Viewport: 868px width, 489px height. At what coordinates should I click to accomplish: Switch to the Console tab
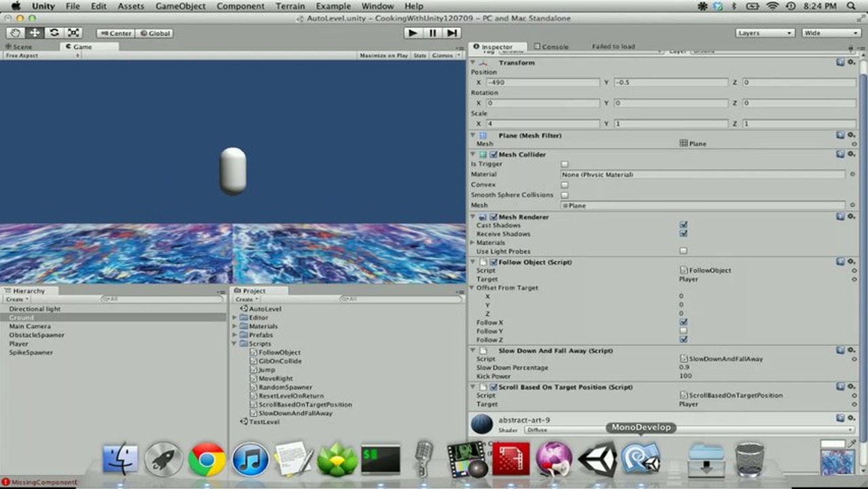pyautogui.click(x=552, y=47)
